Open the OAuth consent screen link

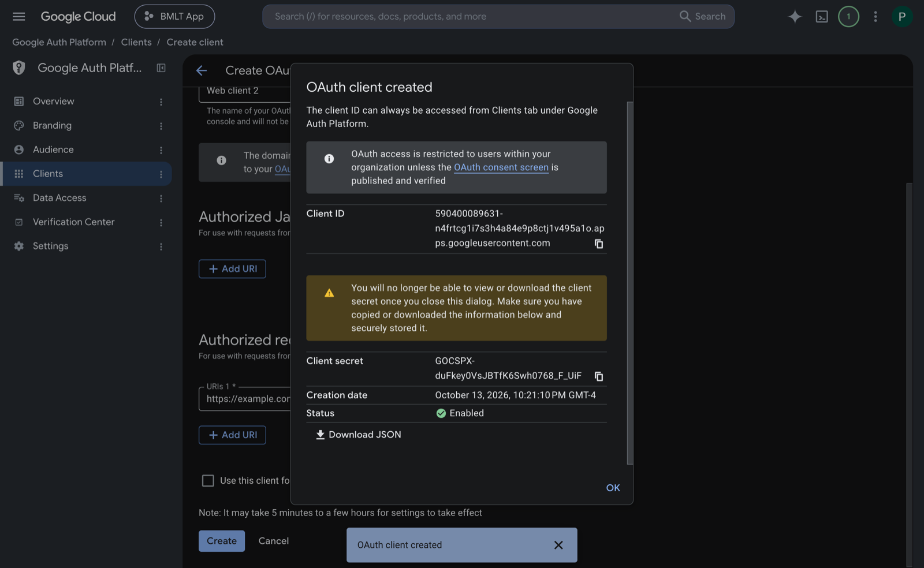pos(501,167)
